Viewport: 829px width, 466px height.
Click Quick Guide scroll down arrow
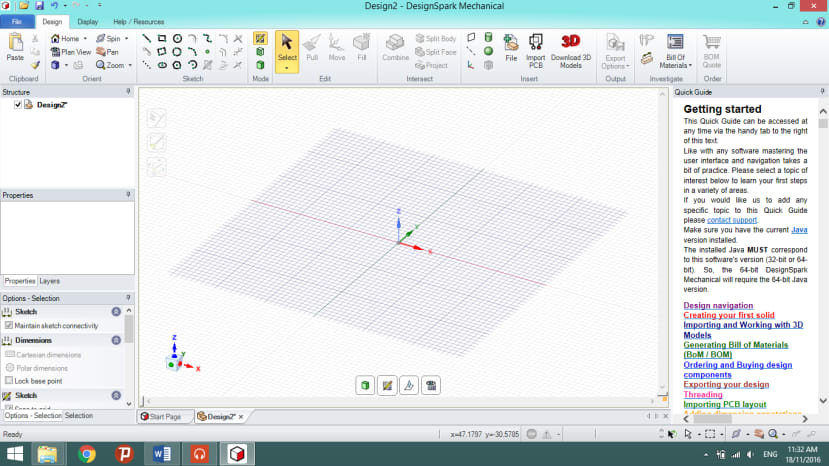coord(823,401)
